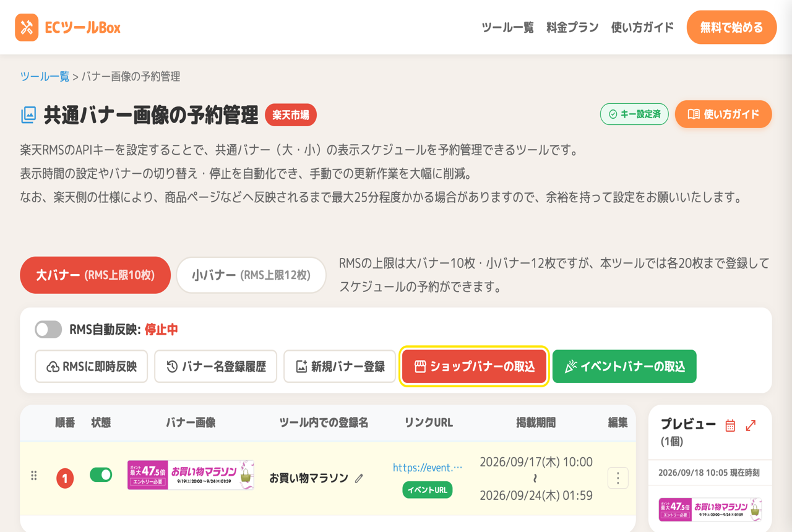Follow the ツール一覧 breadcrumb link
792x532 pixels.
pos(45,77)
